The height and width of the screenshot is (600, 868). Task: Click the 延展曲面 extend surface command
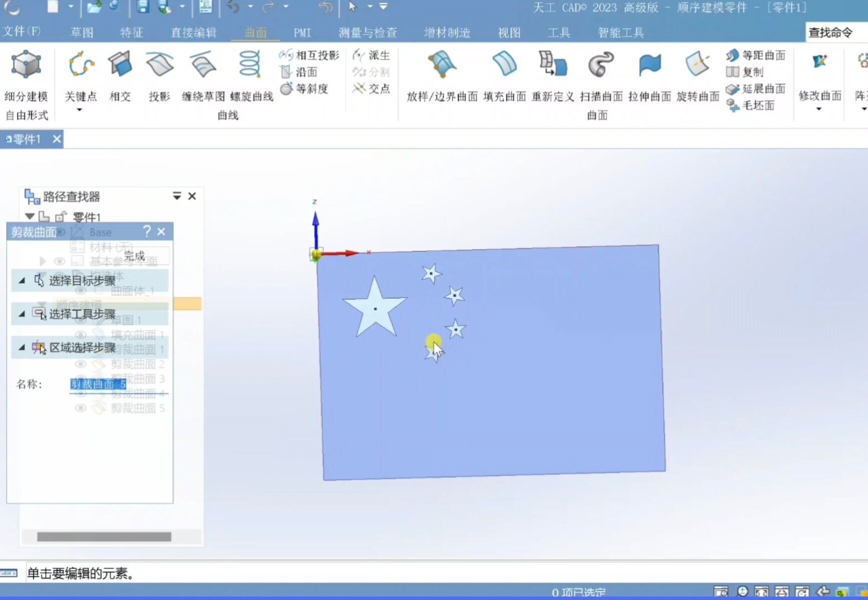[756, 89]
